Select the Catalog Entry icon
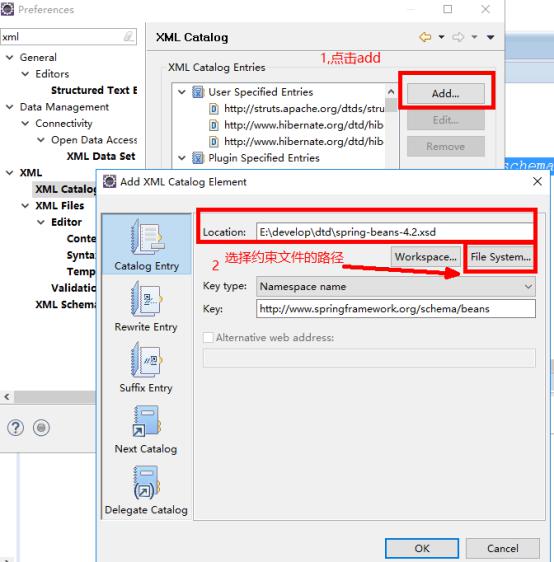Viewport: 554px width, 562px height. coord(147,237)
